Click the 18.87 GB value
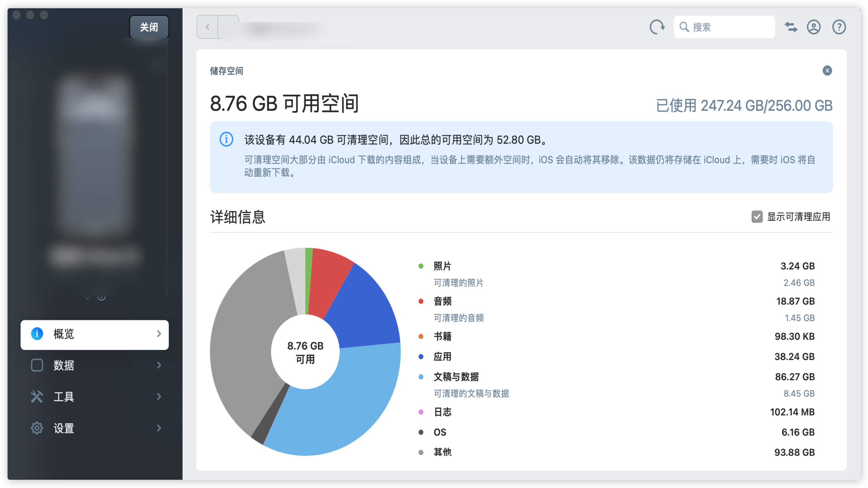Image resolution: width=868 pixels, height=488 pixels. [795, 301]
